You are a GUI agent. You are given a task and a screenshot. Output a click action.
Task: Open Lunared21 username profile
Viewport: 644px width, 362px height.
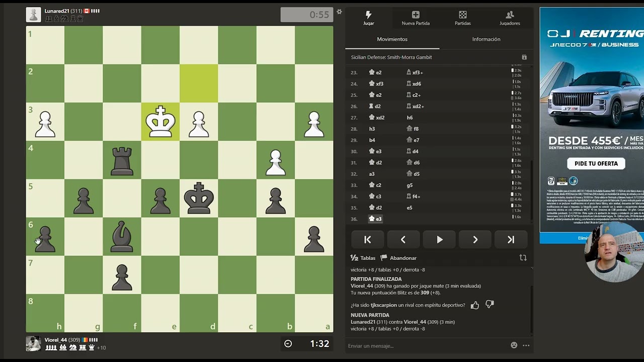pyautogui.click(x=56, y=11)
